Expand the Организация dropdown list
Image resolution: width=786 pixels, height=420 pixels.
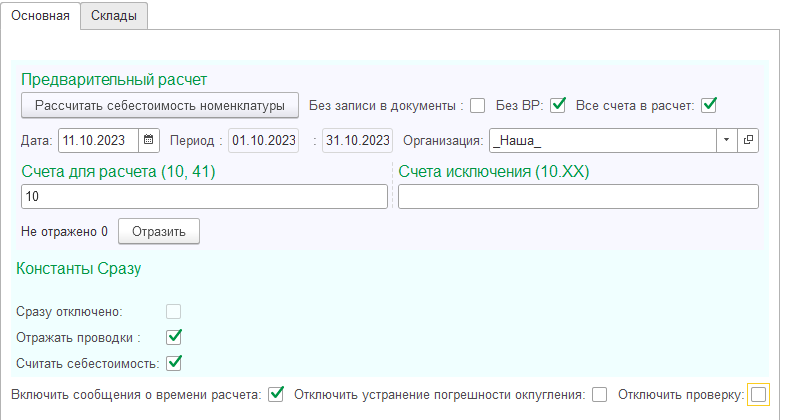pos(726,140)
